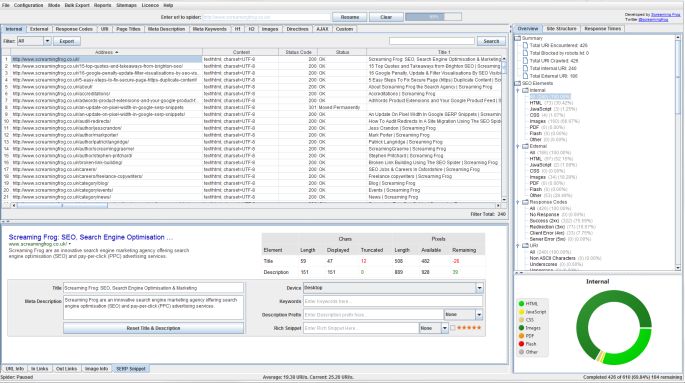The width and height of the screenshot is (685, 383).
Task: Toggle the rich snippet star rating checkbox
Action: point(453,328)
